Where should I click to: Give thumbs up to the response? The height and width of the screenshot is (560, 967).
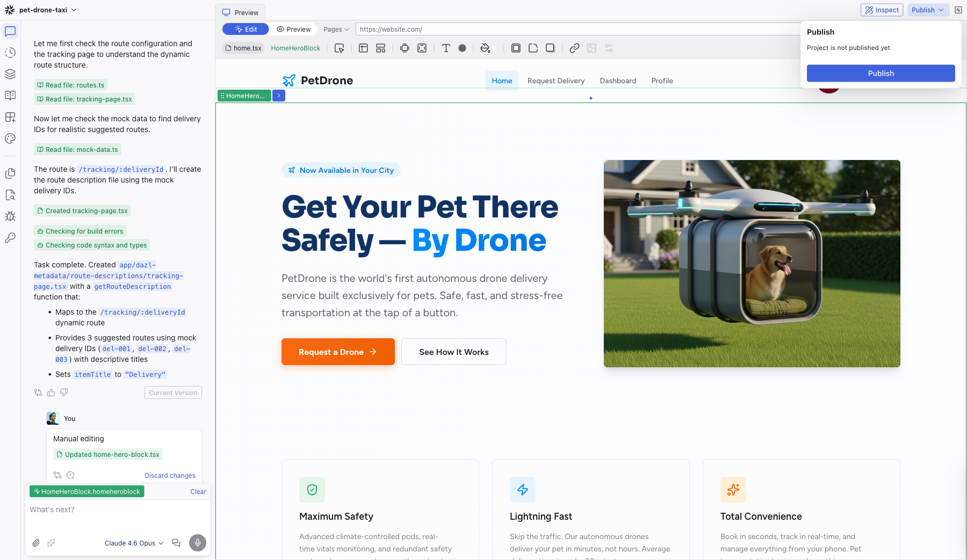51,393
